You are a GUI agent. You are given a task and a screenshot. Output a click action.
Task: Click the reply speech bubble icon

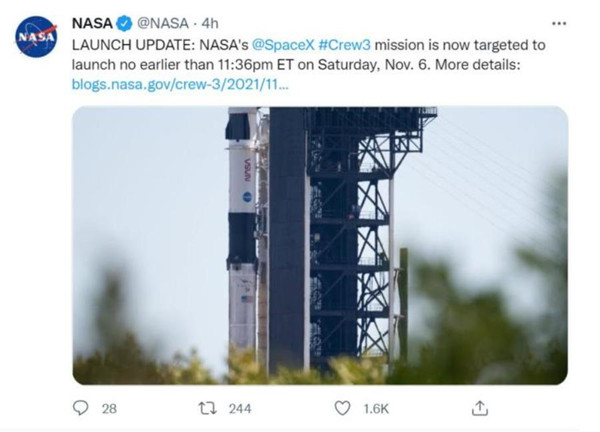[x=82, y=407]
